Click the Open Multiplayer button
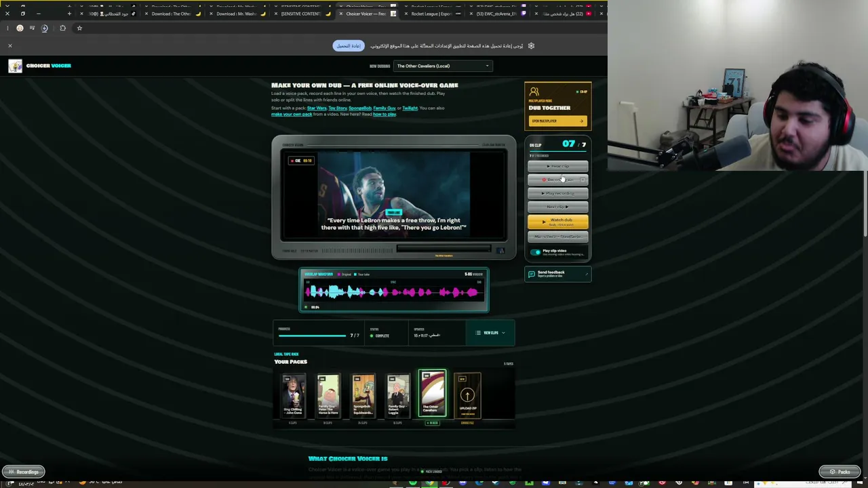 pos(557,121)
